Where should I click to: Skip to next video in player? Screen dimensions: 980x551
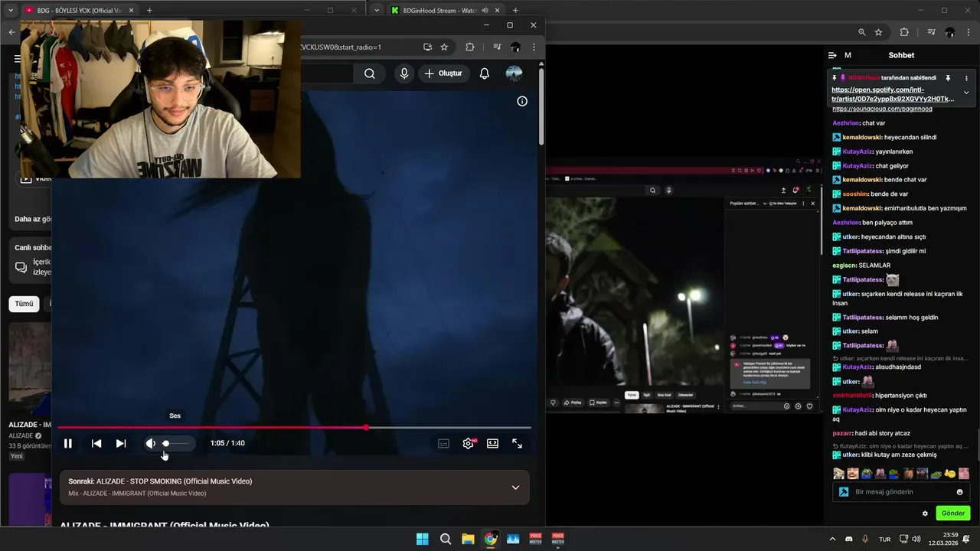[x=121, y=443]
